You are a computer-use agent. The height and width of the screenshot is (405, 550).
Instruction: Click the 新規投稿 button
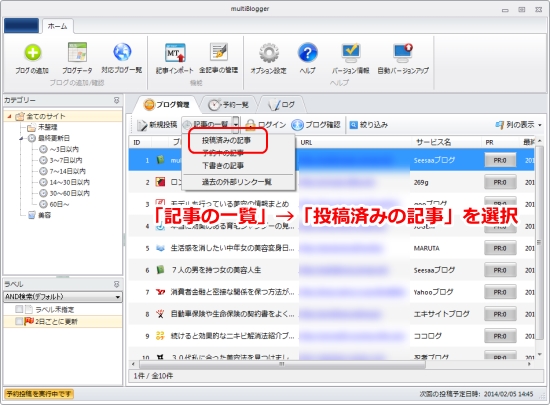[x=157, y=125]
